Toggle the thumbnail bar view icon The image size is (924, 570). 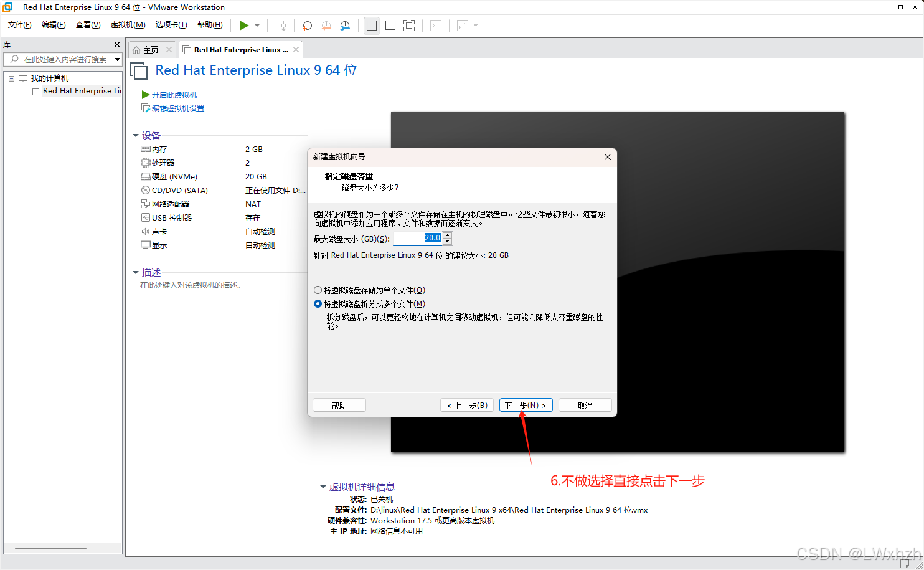[390, 26]
